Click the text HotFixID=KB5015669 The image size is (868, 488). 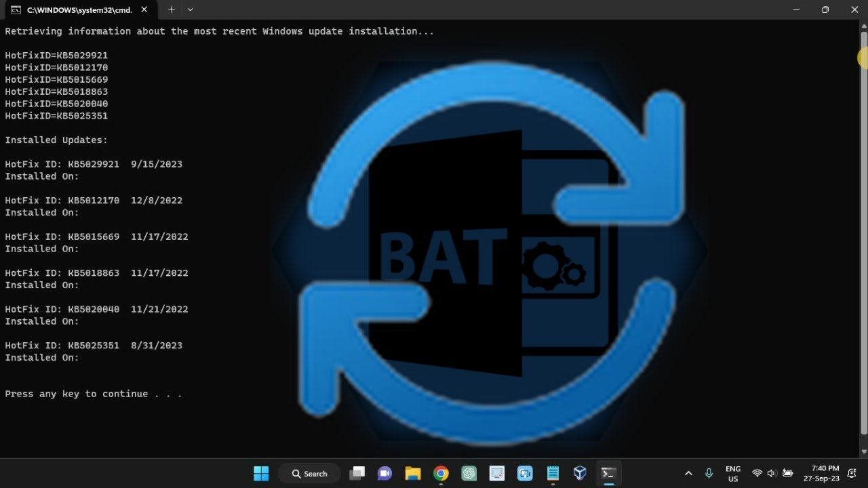coord(56,80)
